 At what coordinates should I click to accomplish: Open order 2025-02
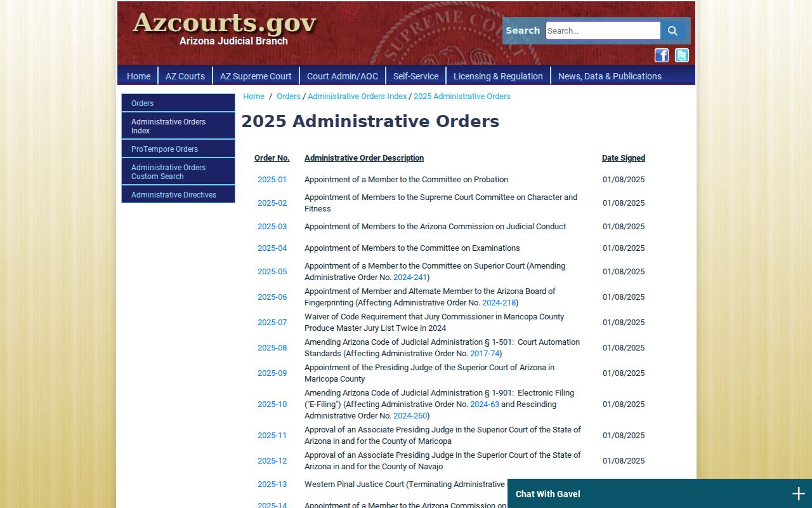[x=272, y=203]
